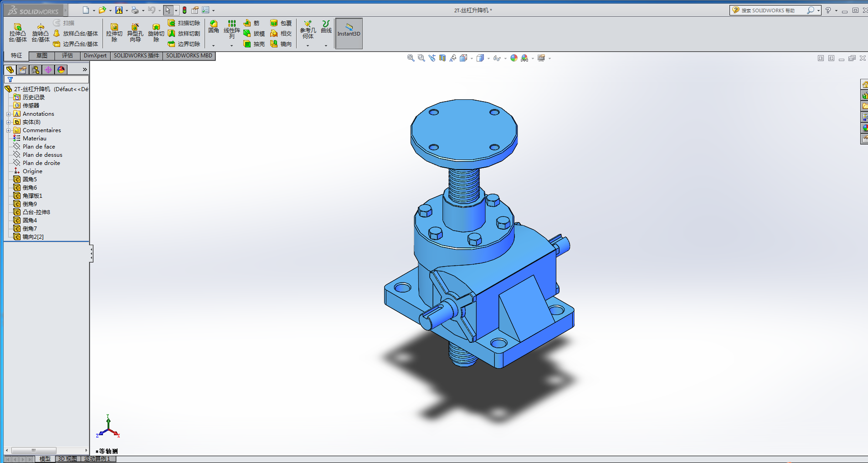Open the ConfigurationManager tab icon
This screenshot has width=868, height=463.
coord(36,70)
